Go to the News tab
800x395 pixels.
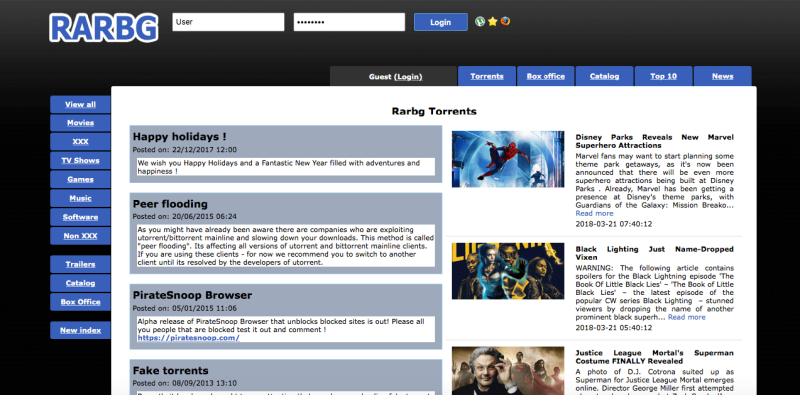click(722, 76)
